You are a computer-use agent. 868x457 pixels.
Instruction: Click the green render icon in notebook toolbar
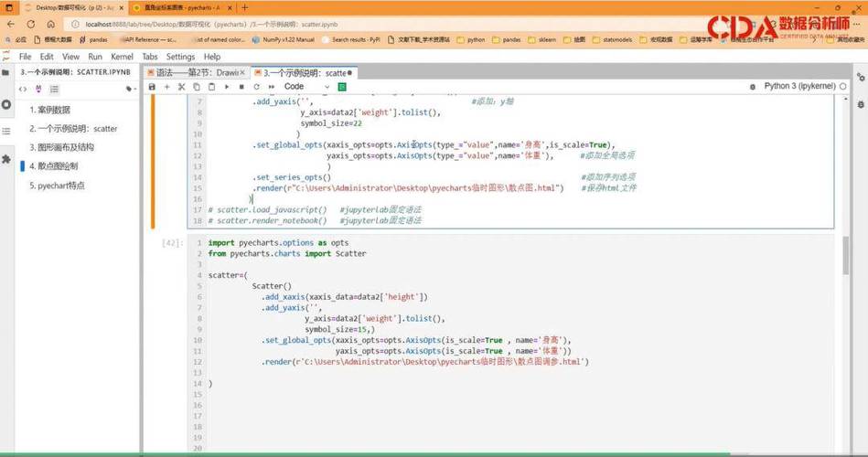click(x=342, y=87)
